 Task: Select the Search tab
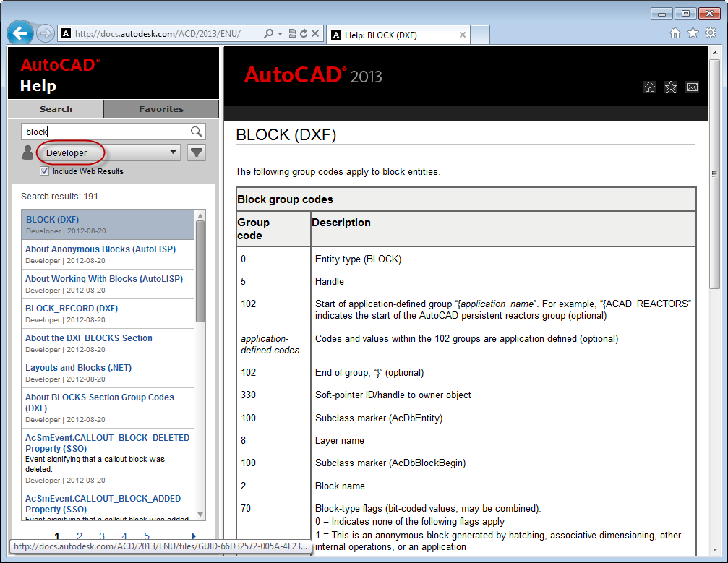click(x=56, y=109)
